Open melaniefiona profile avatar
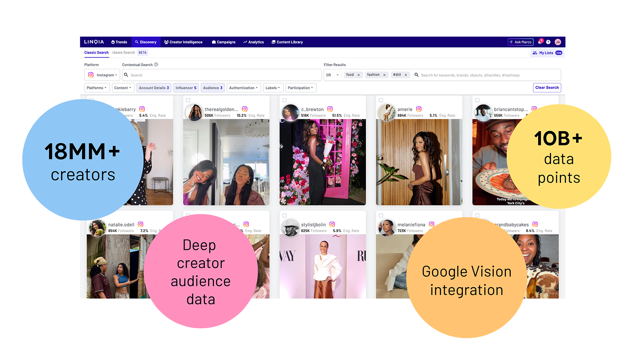The image size is (644, 362). (x=387, y=228)
